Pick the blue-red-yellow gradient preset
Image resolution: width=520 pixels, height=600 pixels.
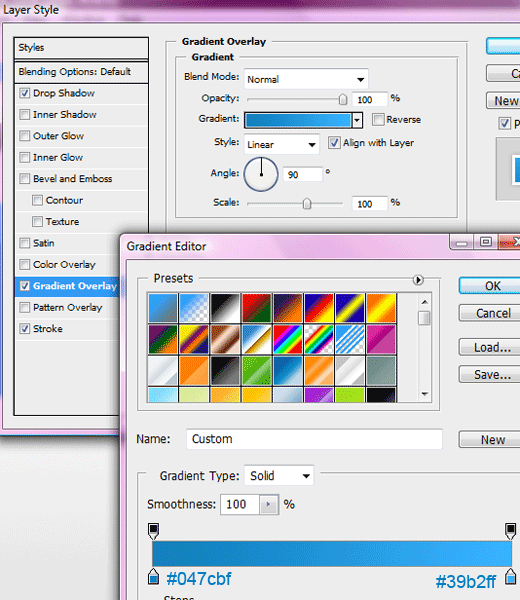click(x=319, y=308)
